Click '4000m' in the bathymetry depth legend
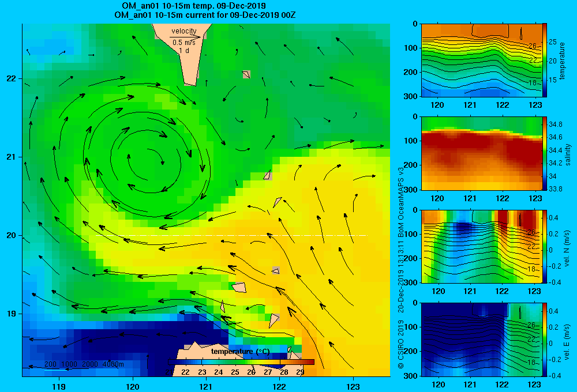 113,364
